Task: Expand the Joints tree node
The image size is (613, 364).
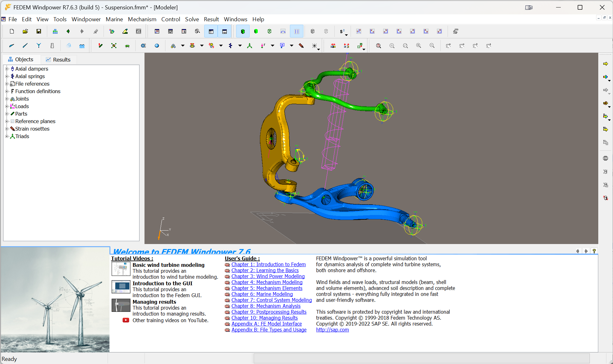Action: (x=7, y=99)
